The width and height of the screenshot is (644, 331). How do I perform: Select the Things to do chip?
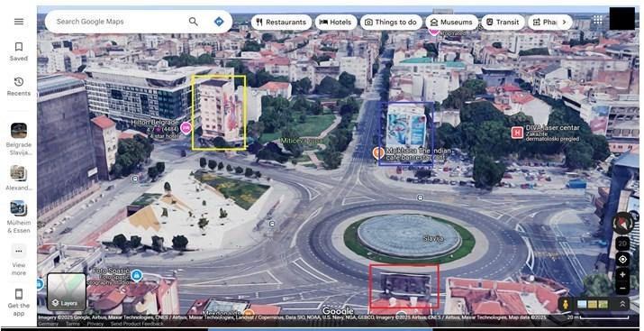391,23
